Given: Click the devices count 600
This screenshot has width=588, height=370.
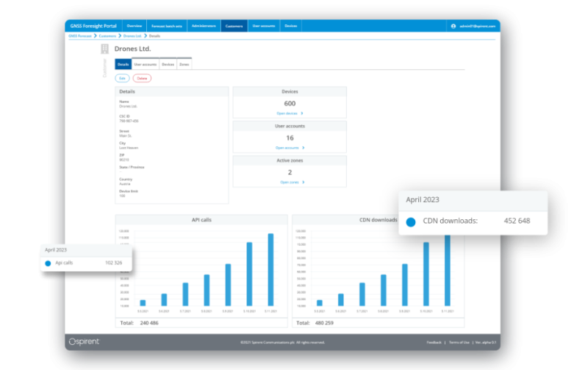Looking at the screenshot, I should click(290, 104).
